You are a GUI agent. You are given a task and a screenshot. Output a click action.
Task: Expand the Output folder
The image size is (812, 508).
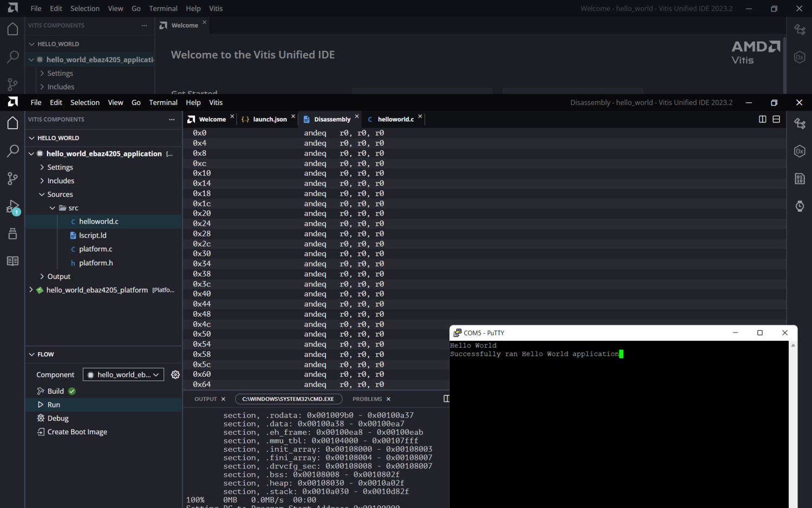click(x=58, y=276)
